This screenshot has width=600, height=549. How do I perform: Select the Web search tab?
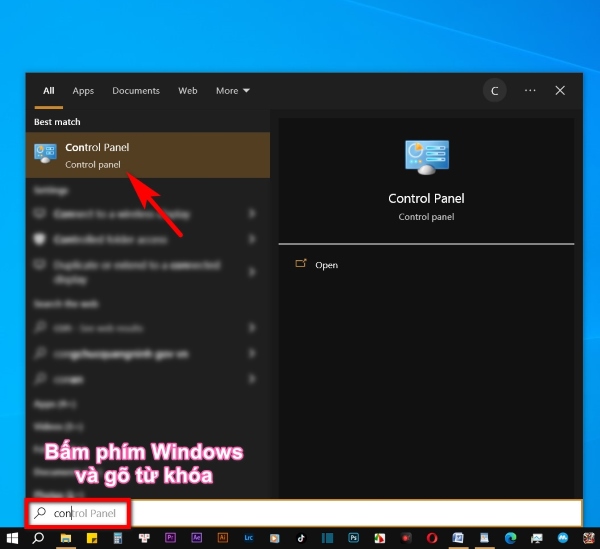[x=188, y=91]
